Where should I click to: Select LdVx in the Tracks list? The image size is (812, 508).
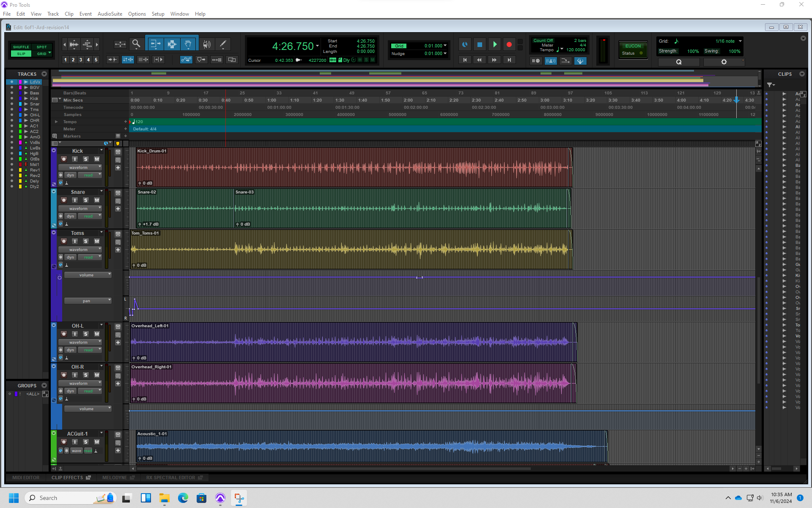pos(35,82)
